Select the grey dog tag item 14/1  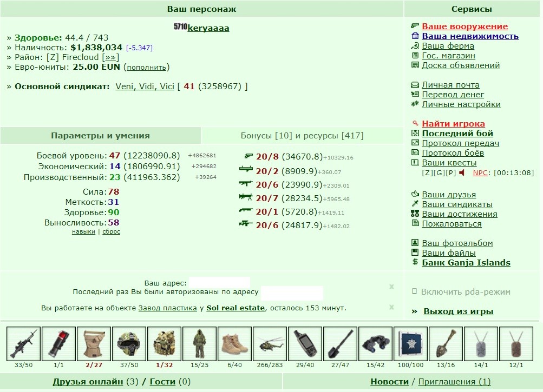tap(481, 344)
